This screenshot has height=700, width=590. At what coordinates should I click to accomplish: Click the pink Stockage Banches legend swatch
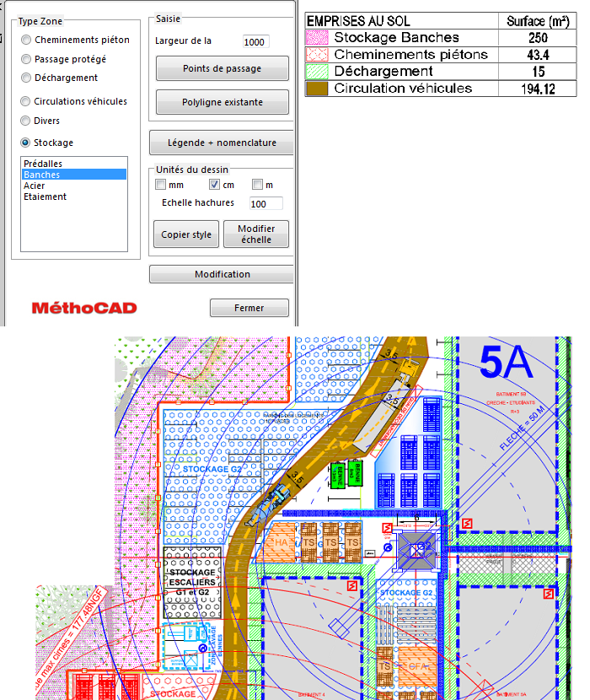click(317, 37)
